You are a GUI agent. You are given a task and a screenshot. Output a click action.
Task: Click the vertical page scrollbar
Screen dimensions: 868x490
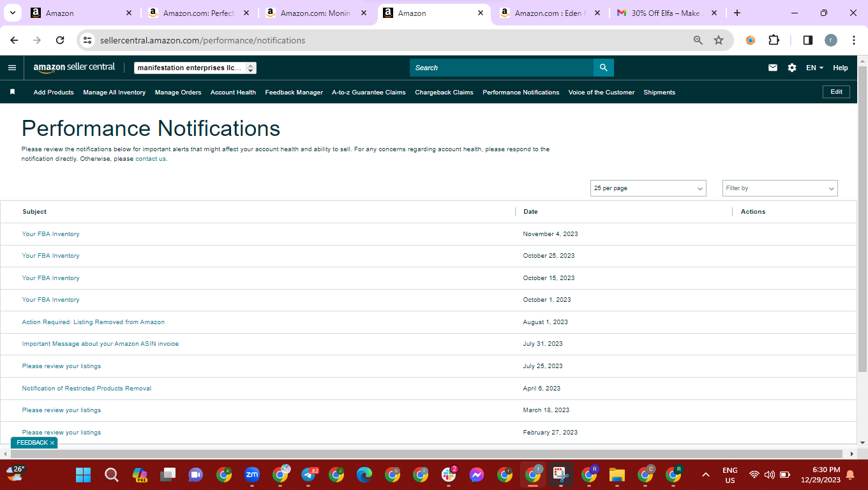tap(862, 219)
